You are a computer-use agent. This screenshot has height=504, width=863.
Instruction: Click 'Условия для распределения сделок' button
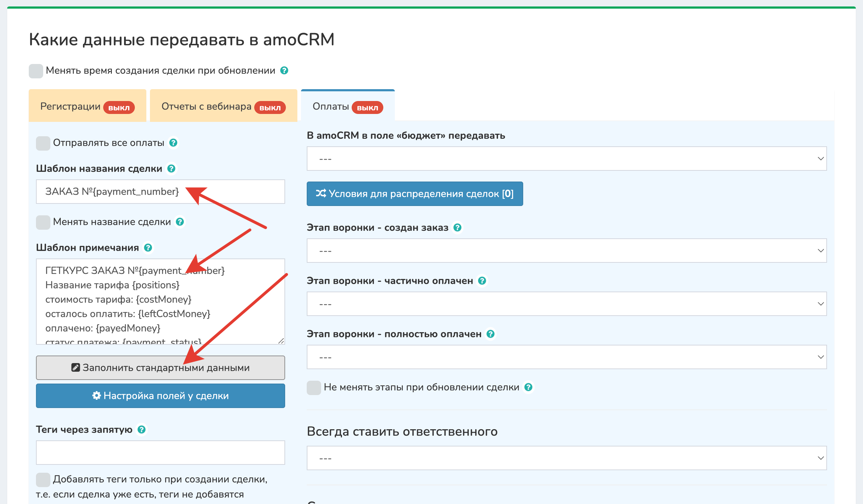tap(415, 194)
